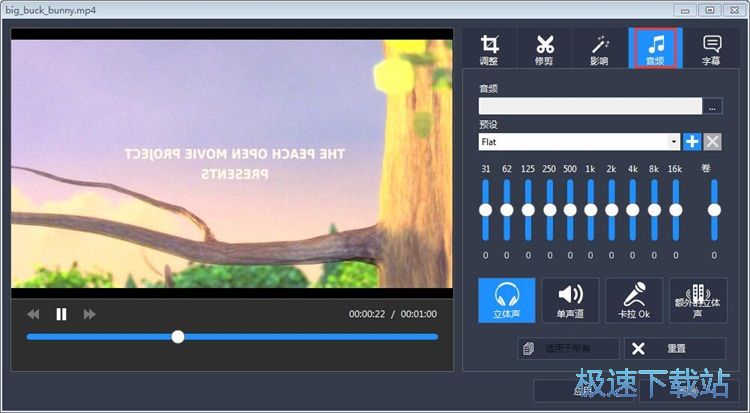Click the playback seek bar handle
Image resolution: width=750 pixels, height=413 pixels.
[178, 337]
